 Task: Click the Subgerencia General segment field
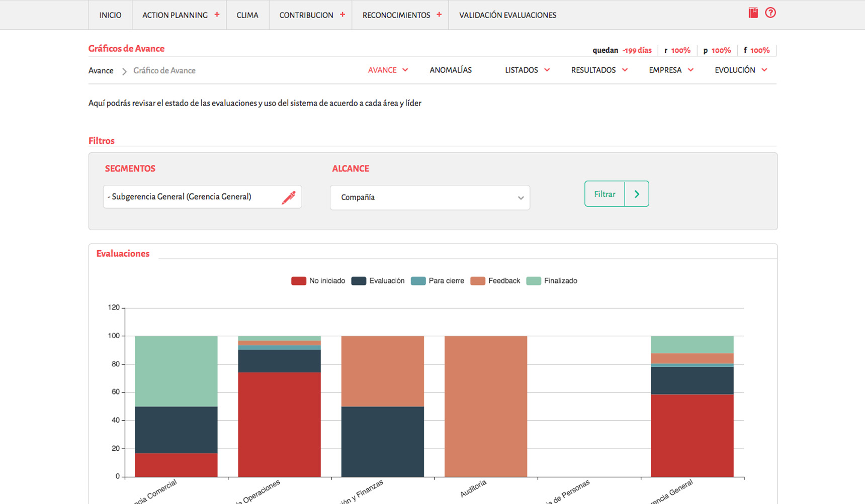202,196
